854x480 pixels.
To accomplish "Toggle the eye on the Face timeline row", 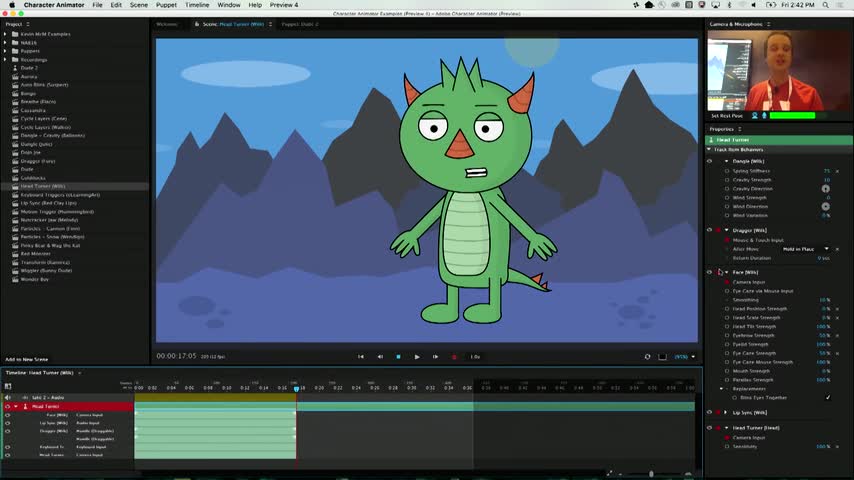I will [8, 415].
